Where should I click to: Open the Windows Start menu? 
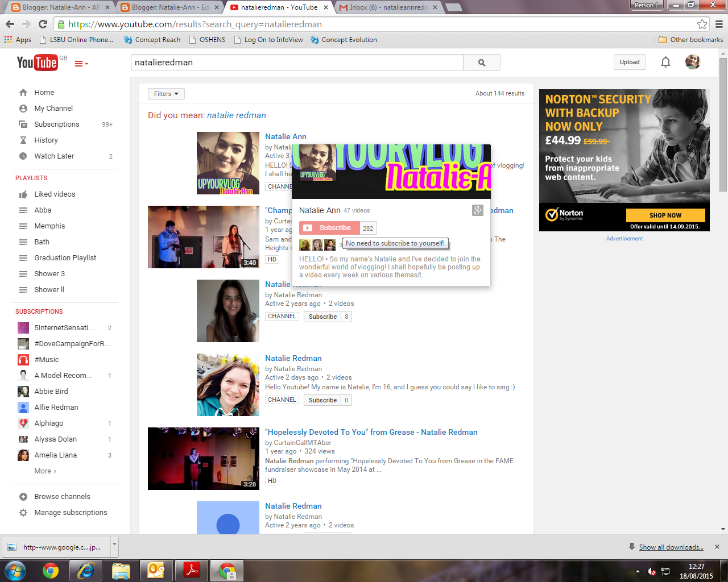click(15, 570)
